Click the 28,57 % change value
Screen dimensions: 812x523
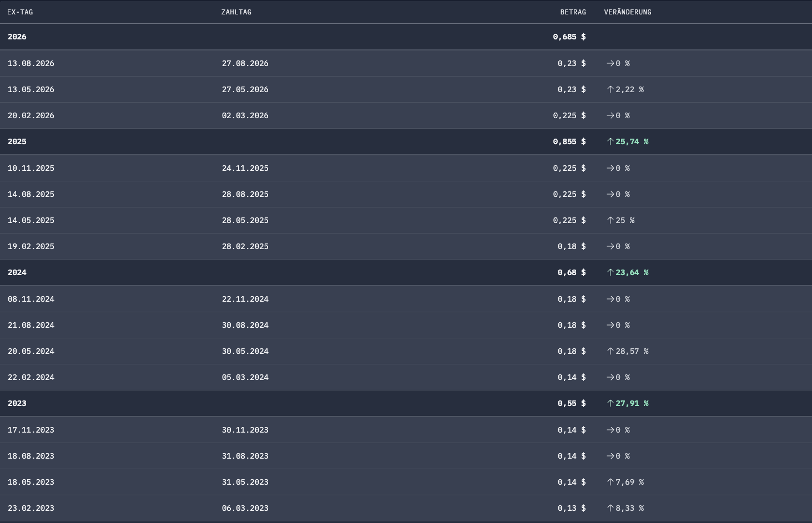tap(632, 351)
